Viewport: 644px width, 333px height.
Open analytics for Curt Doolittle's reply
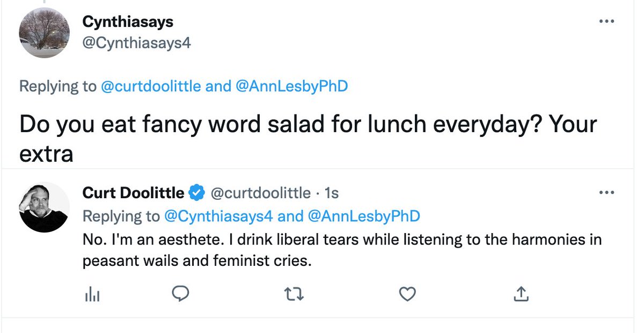point(92,294)
